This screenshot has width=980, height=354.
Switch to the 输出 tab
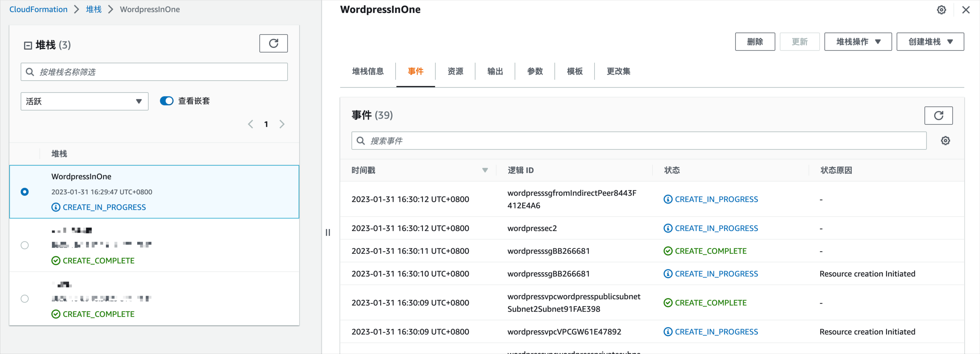[494, 71]
